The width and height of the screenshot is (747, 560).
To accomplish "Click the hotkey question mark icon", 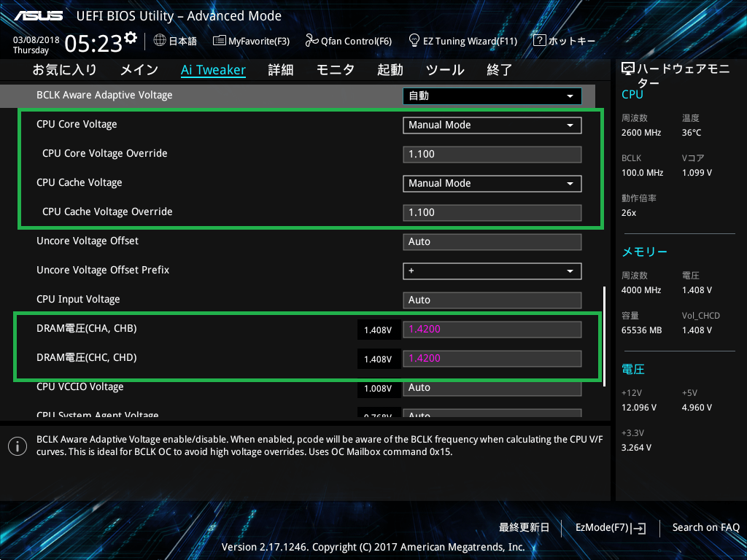I will [539, 41].
